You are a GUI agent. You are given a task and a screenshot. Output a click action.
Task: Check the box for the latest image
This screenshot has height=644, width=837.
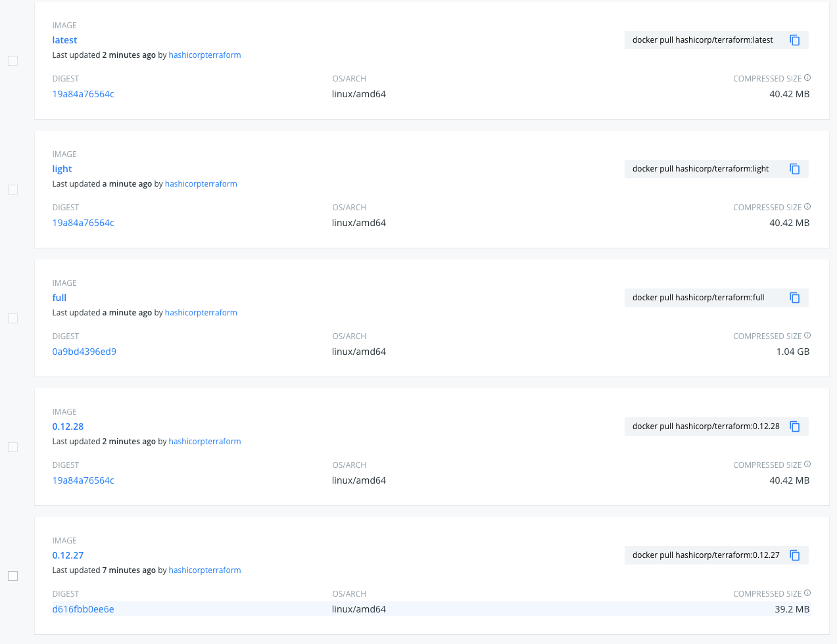point(12,61)
